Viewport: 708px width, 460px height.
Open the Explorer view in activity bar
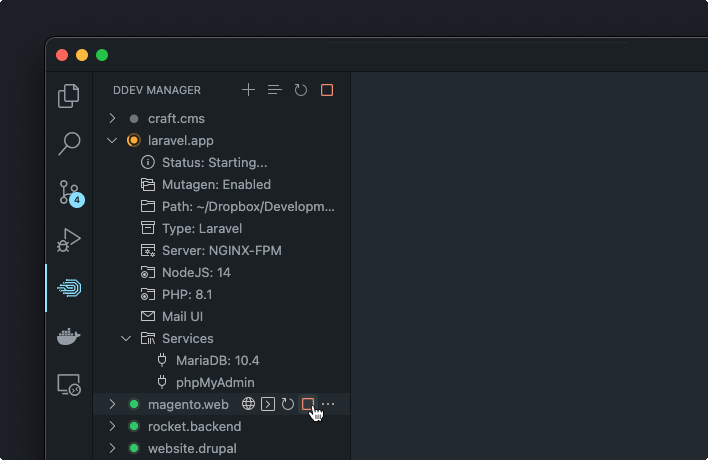point(69,96)
